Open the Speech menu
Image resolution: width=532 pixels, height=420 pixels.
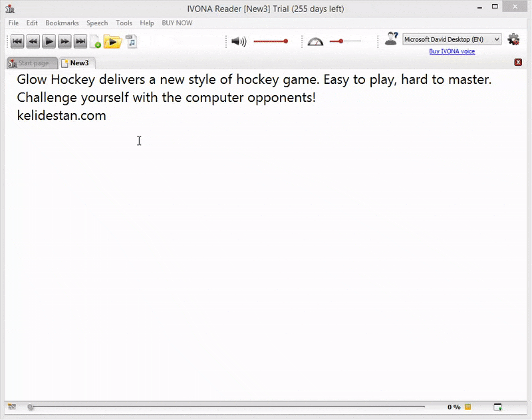[x=97, y=23]
